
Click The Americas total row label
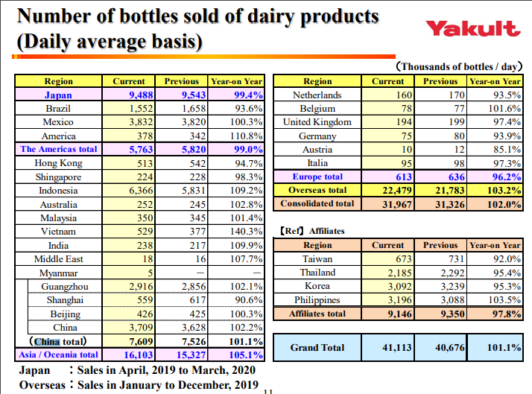click(x=58, y=149)
